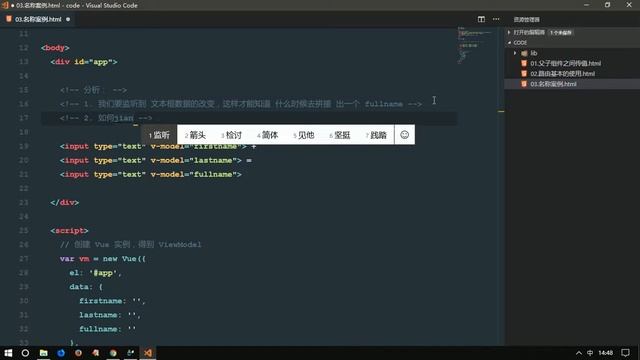Choose IME candidate 5 见他

click(304, 135)
